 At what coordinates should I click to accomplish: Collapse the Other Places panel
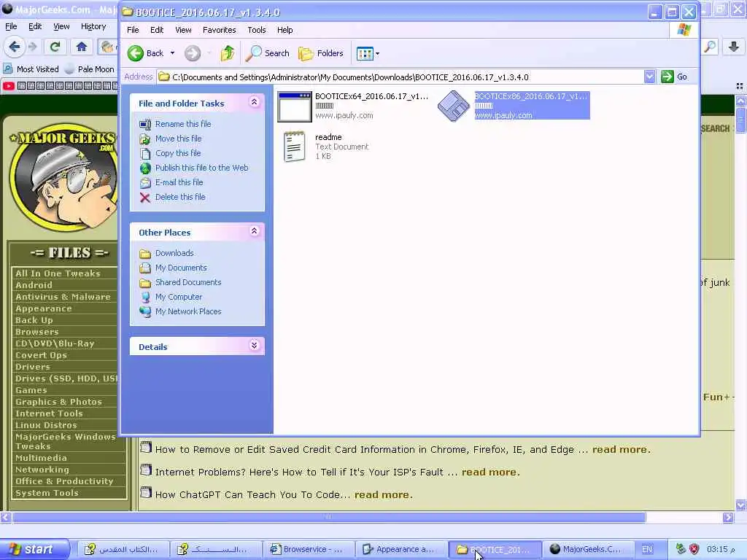pos(254,231)
